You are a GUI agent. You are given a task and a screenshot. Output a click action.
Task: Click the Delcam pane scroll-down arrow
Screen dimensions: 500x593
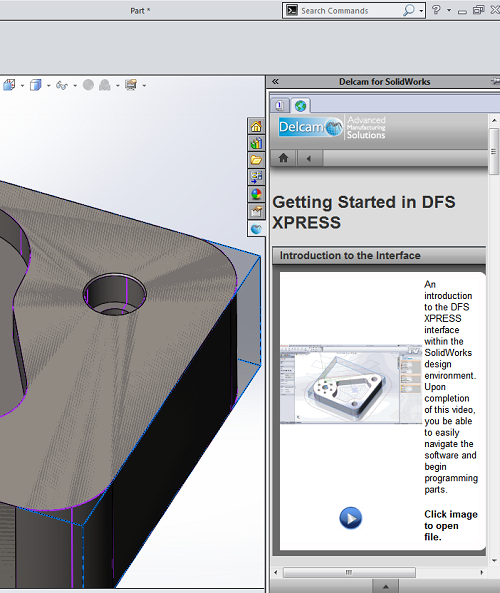494,560
